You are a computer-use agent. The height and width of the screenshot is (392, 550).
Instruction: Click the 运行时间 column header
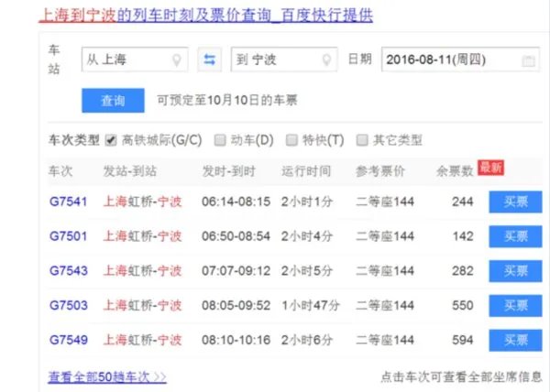click(x=306, y=171)
